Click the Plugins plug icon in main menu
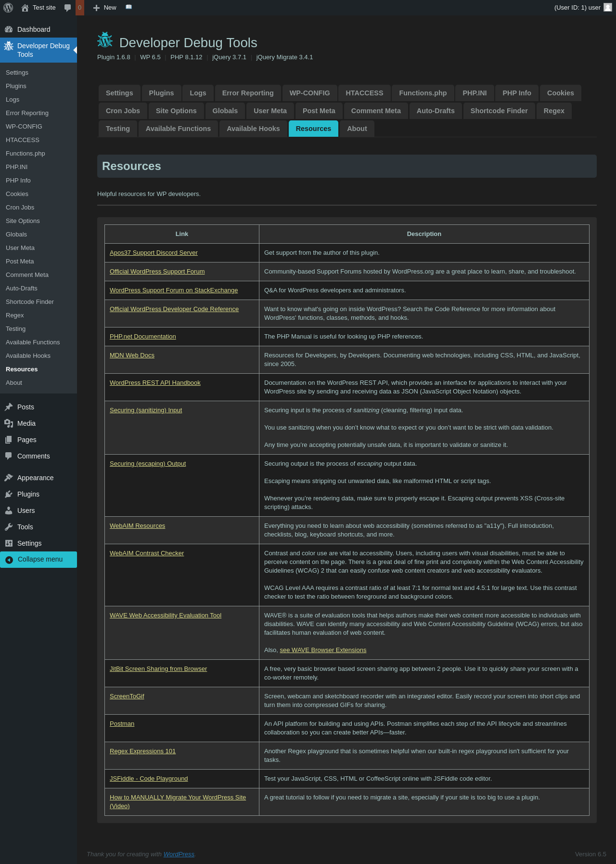 coord(9,494)
